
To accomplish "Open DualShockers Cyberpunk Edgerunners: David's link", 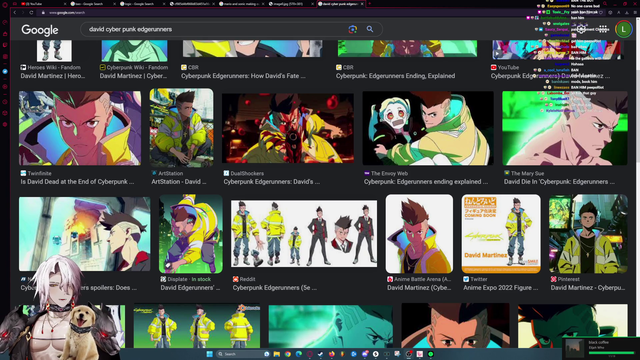I will 272,182.
